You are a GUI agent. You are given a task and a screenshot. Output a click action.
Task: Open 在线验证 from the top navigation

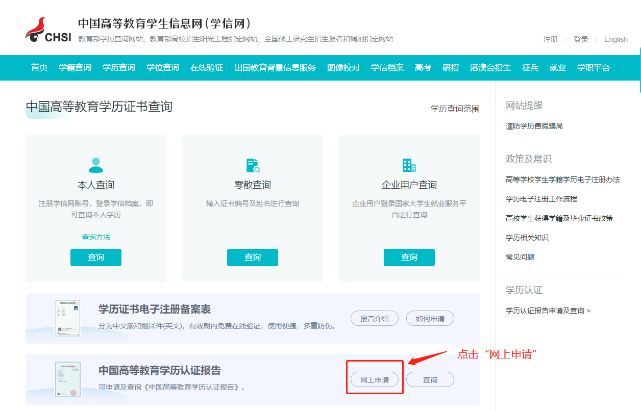(206, 68)
